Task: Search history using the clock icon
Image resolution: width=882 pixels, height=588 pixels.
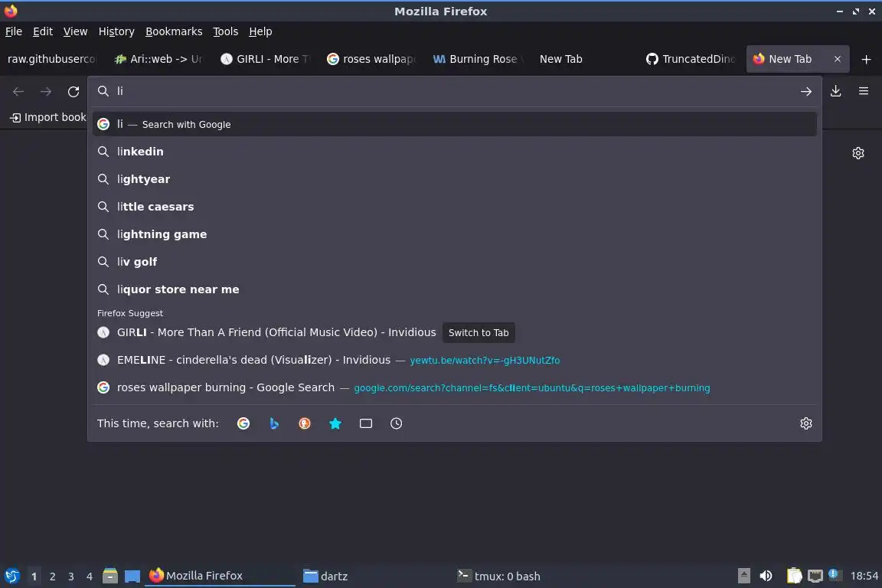Action: pyautogui.click(x=396, y=423)
